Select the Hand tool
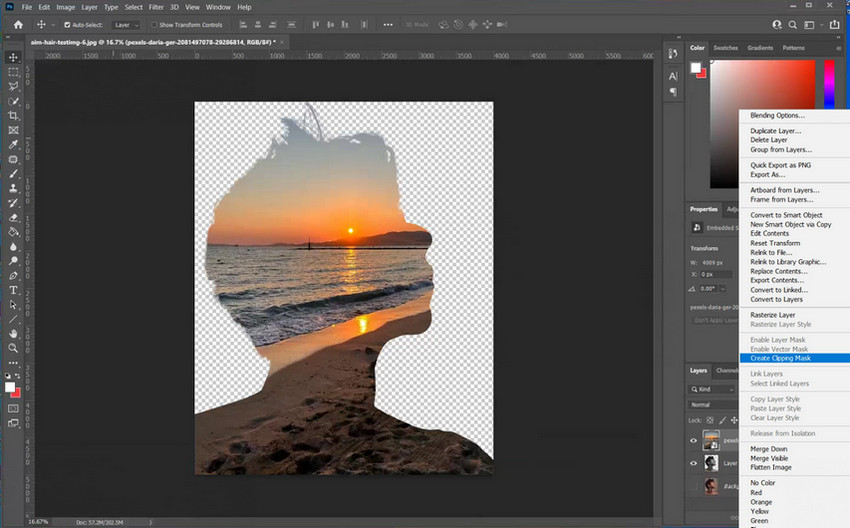This screenshot has width=850, height=528. pos(13,334)
